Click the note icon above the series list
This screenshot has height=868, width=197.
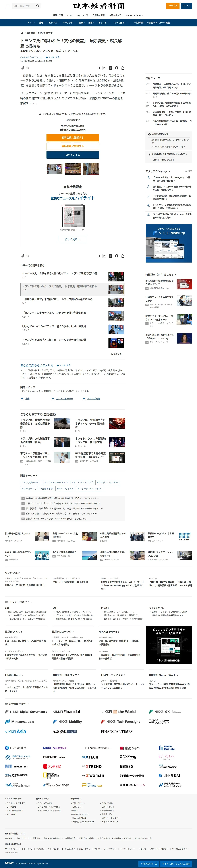tap(104, 256)
